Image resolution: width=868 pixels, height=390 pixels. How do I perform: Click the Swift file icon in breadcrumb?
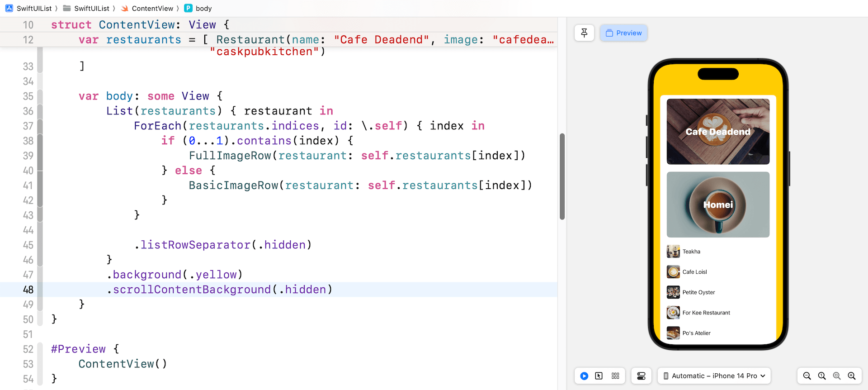tap(125, 8)
